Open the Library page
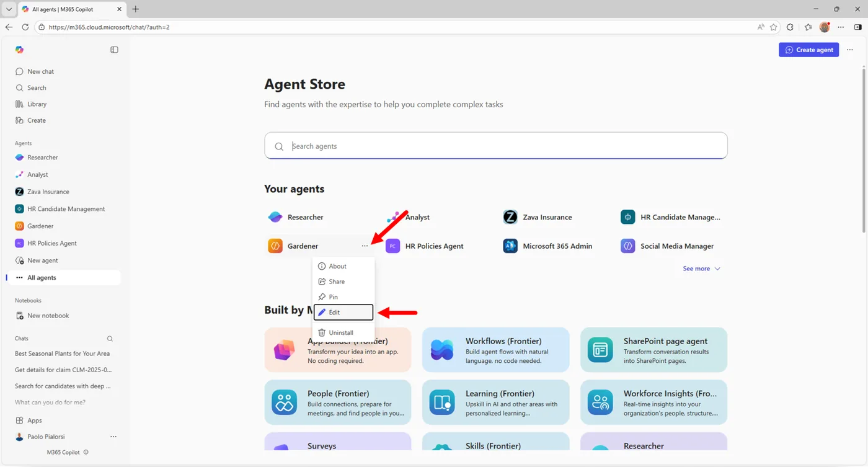Screen dimensions: 868x467 pyautogui.click(x=31, y=104)
